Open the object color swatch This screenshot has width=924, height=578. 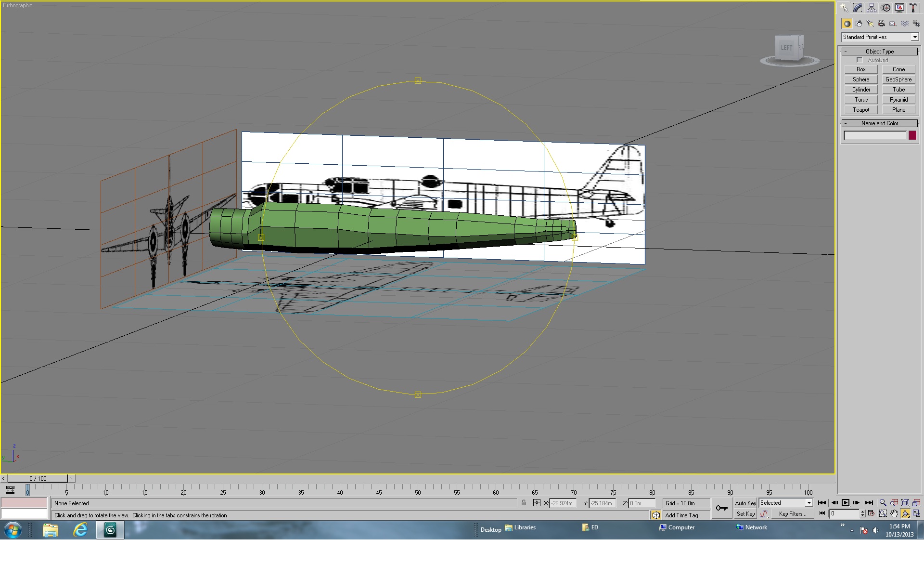(x=912, y=135)
